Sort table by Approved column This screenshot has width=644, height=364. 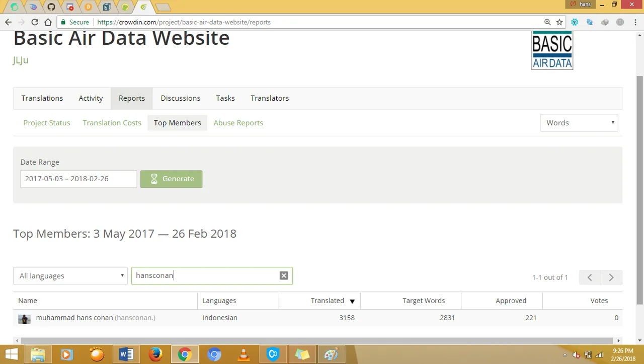(x=502, y=301)
